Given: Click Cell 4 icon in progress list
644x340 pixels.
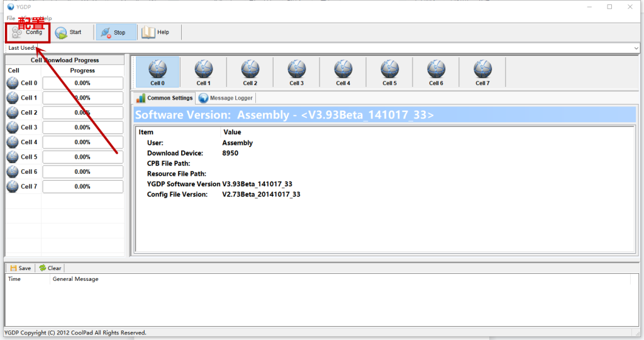Looking at the screenshot, I should [13, 142].
